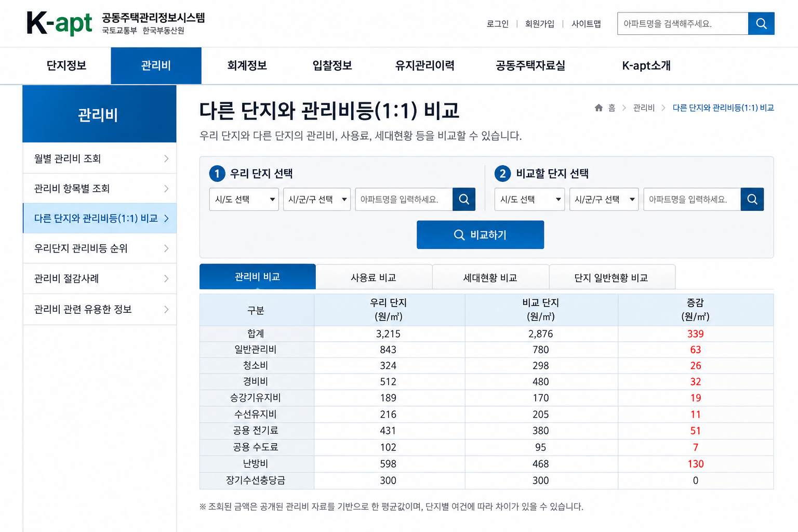
Task: Switch to the 사용료 비교 tab
Action: [374, 277]
